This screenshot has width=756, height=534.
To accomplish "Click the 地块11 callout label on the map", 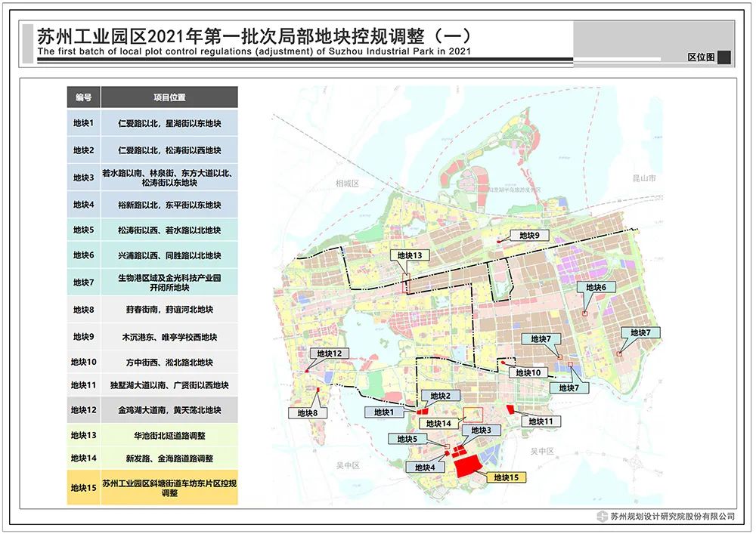I will 541,421.
